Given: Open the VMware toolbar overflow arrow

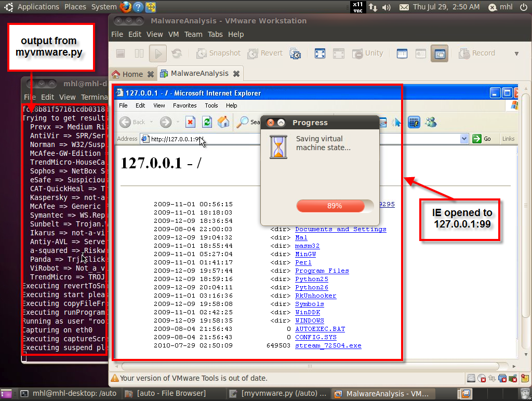Looking at the screenshot, I should click(516, 54).
